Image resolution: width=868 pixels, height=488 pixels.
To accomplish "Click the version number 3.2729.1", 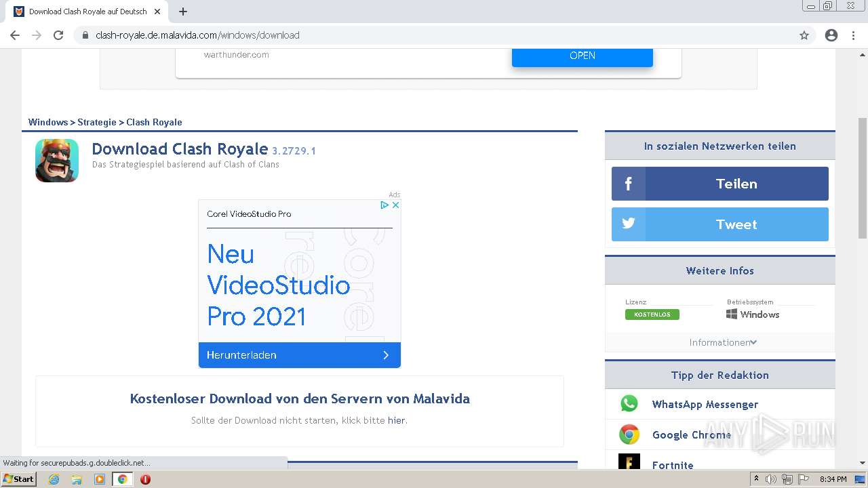I will [294, 150].
